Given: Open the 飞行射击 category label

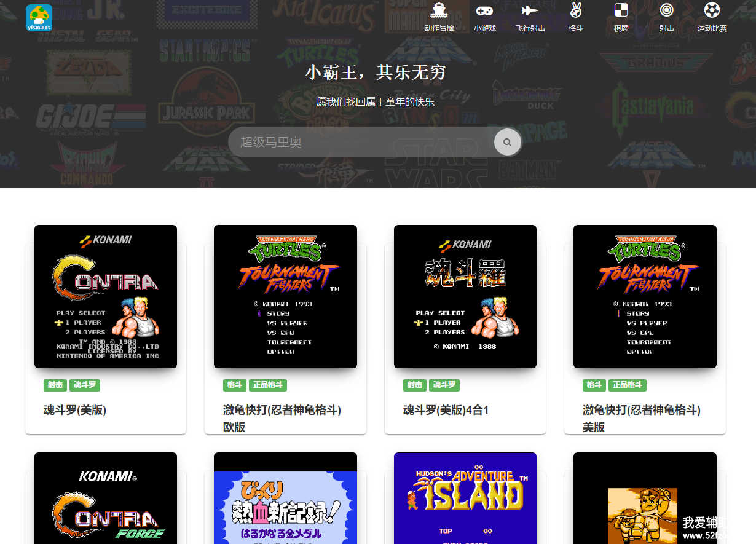Looking at the screenshot, I should [x=530, y=28].
